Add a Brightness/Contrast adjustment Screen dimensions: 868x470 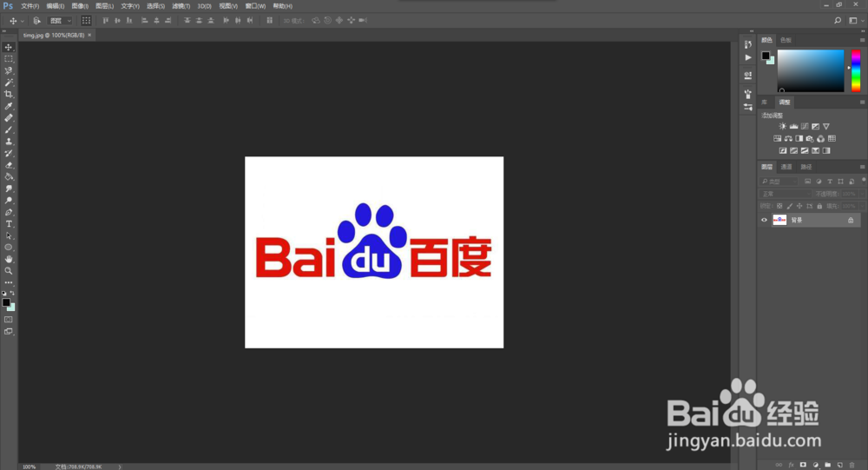click(782, 126)
